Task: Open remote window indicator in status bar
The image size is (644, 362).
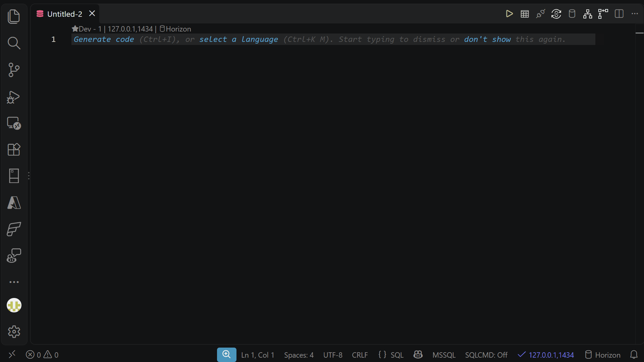Action: pos(12,355)
